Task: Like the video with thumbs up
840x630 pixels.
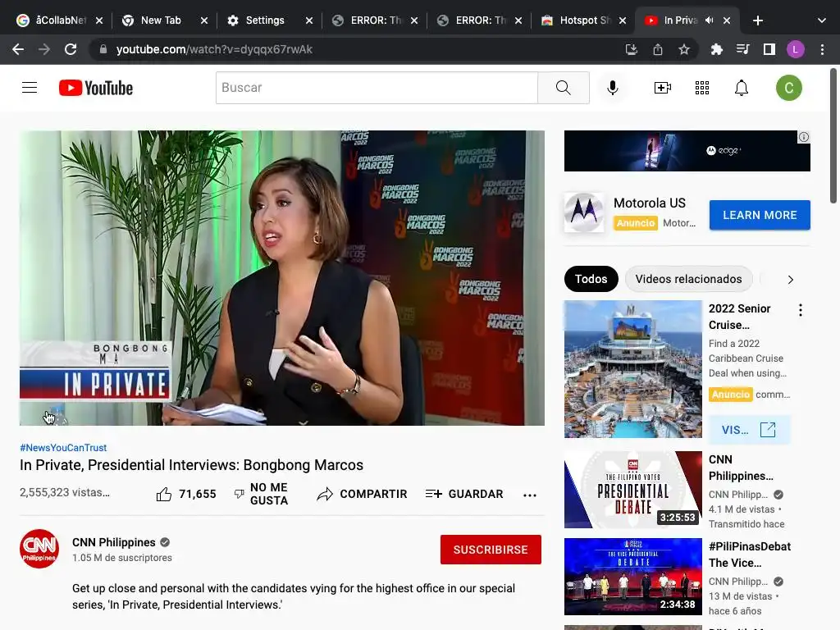Action: [164, 494]
